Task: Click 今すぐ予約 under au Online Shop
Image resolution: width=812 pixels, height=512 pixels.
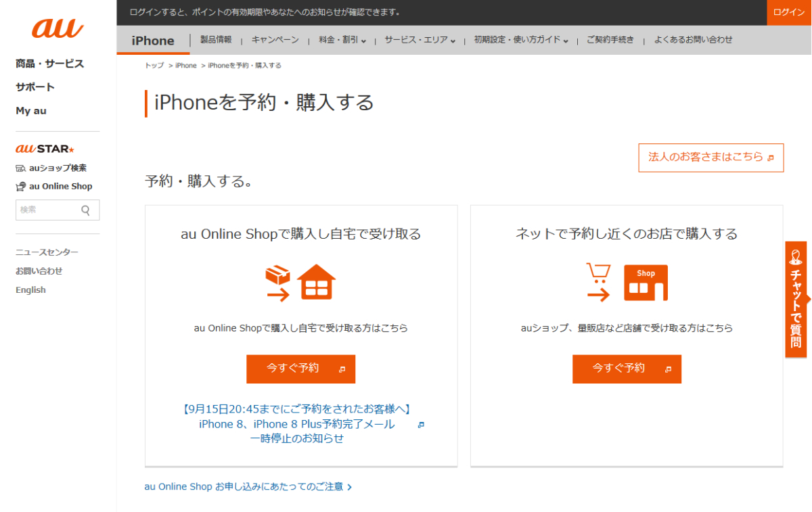Action: click(300, 369)
